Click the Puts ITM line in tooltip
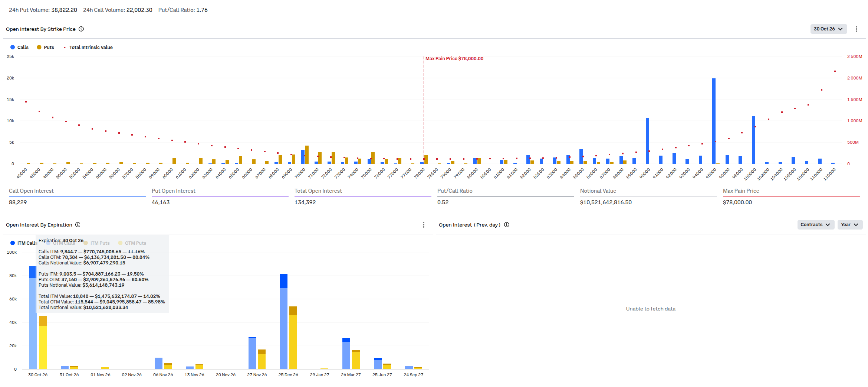 (x=91, y=274)
